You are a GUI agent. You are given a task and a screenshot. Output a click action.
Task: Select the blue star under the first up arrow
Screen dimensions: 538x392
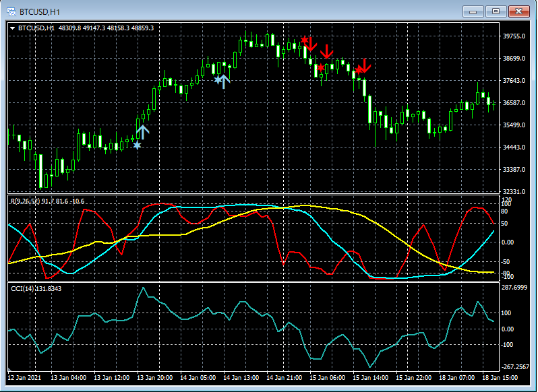138,145
